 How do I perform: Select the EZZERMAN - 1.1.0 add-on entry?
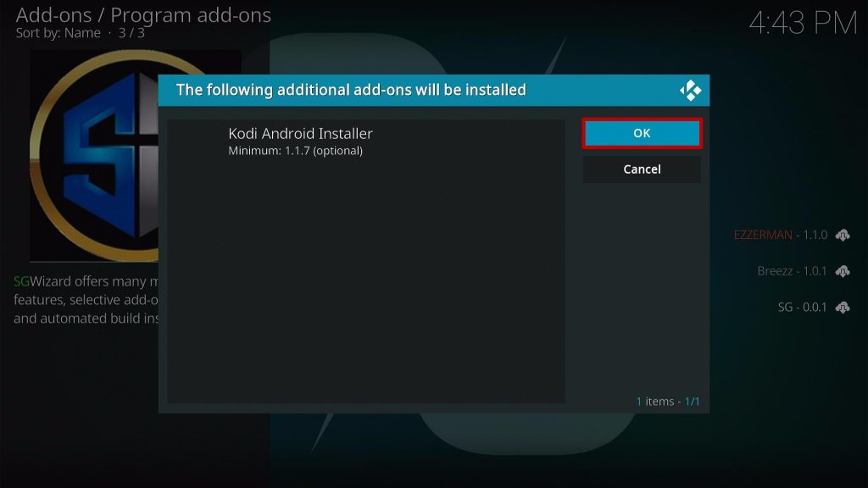coord(781,236)
